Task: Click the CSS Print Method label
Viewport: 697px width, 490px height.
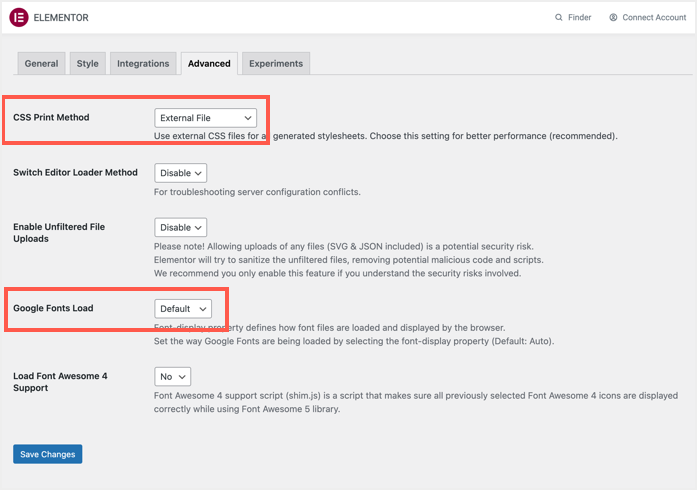Action: click(51, 118)
